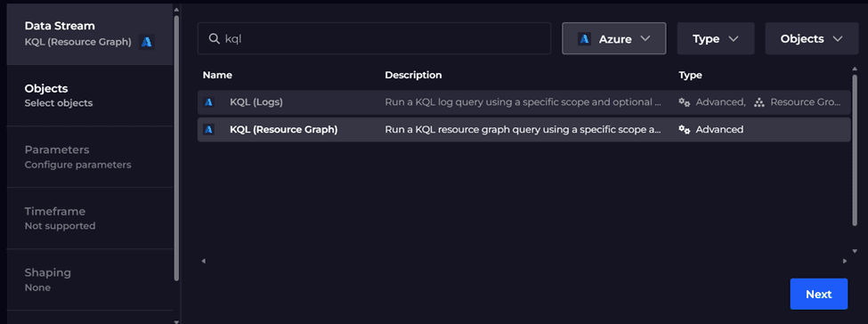868x324 pixels.
Task: Click the horizontal scrollbar right arrow
Action: (845, 261)
